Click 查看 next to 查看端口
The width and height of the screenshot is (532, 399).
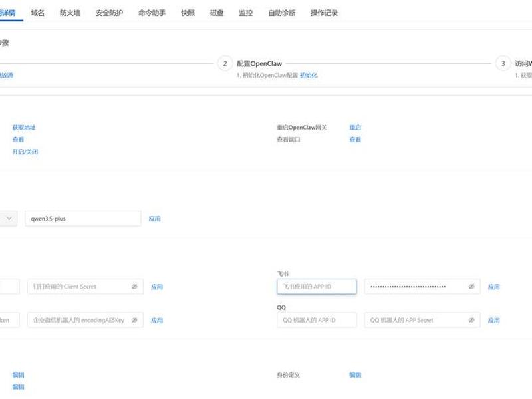click(x=355, y=140)
